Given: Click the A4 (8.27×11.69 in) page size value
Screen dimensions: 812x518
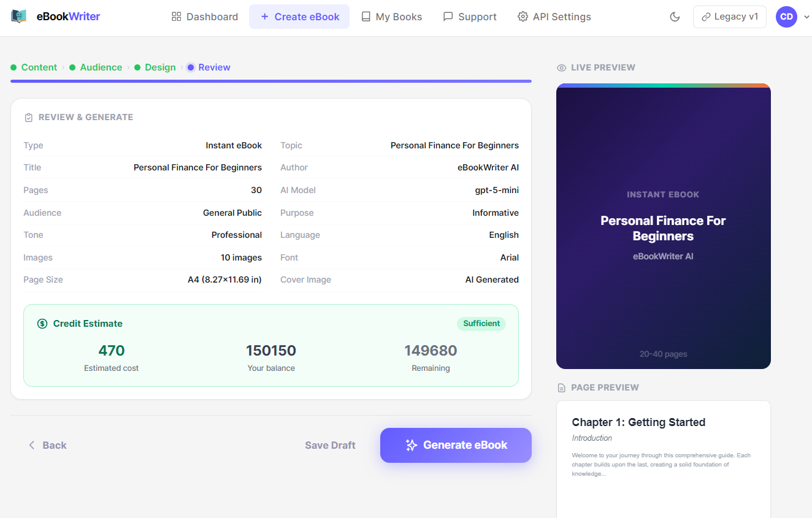Looking at the screenshot, I should pyautogui.click(x=224, y=280).
